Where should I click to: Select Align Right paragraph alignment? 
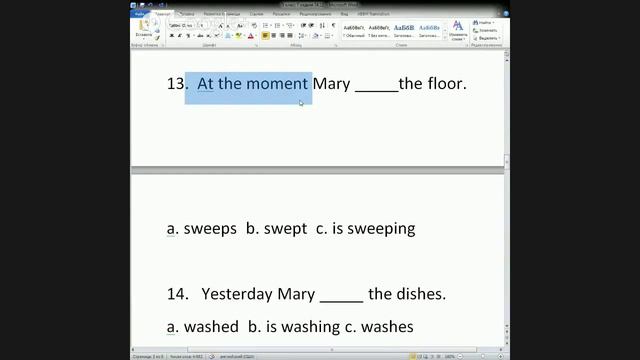pyautogui.click(x=282, y=36)
